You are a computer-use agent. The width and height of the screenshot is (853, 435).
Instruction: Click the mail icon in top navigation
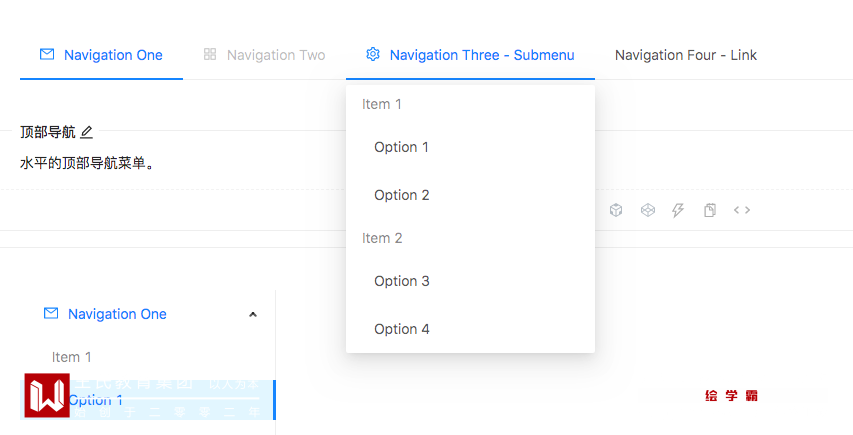click(47, 55)
